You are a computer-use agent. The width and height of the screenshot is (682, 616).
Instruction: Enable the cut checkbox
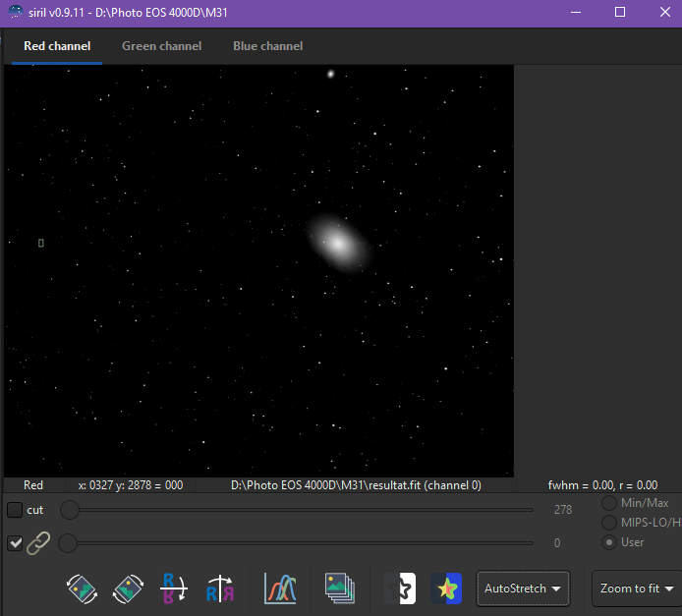pos(15,510)
